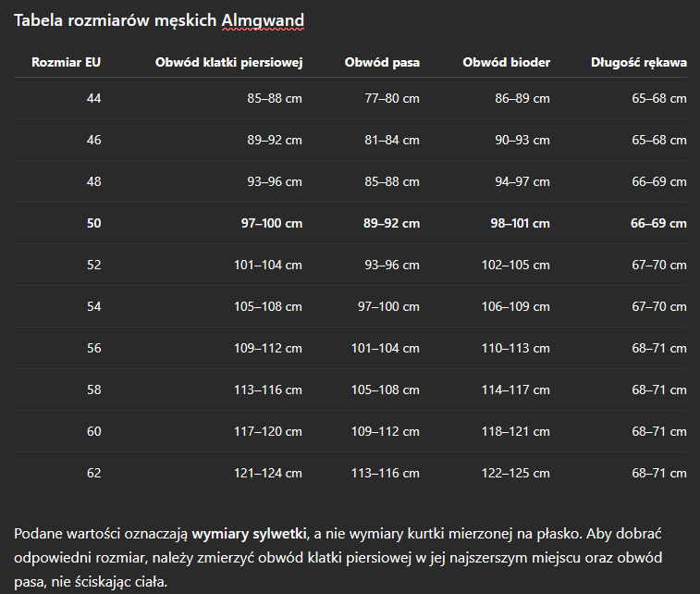Click size 44 in the first row
Screen dimensions: 700x594
pyautogui.click(x=93, y=98)
